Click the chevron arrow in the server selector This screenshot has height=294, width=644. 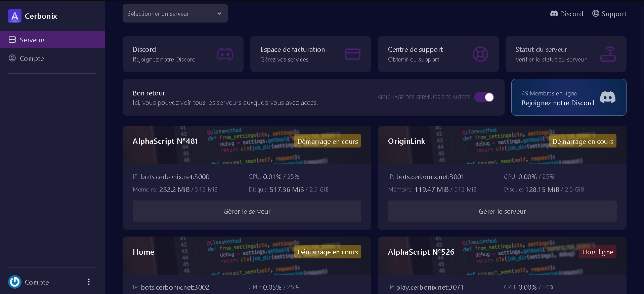point(219,13)
